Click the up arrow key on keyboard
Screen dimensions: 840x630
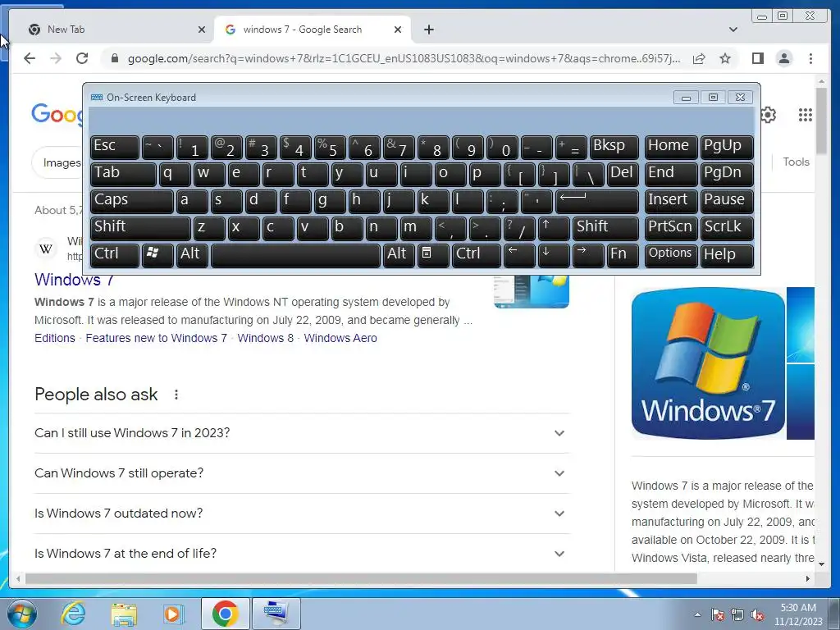tap(554, 228)
